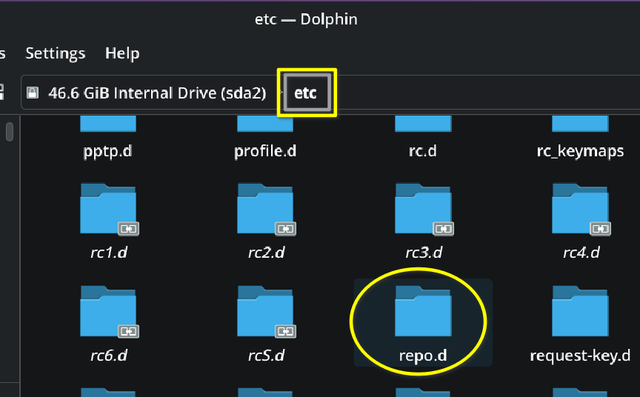Click the rc_keymaps folder label
Image resolution: width=640 pixels, height=397 pixels.
point(580,151)
